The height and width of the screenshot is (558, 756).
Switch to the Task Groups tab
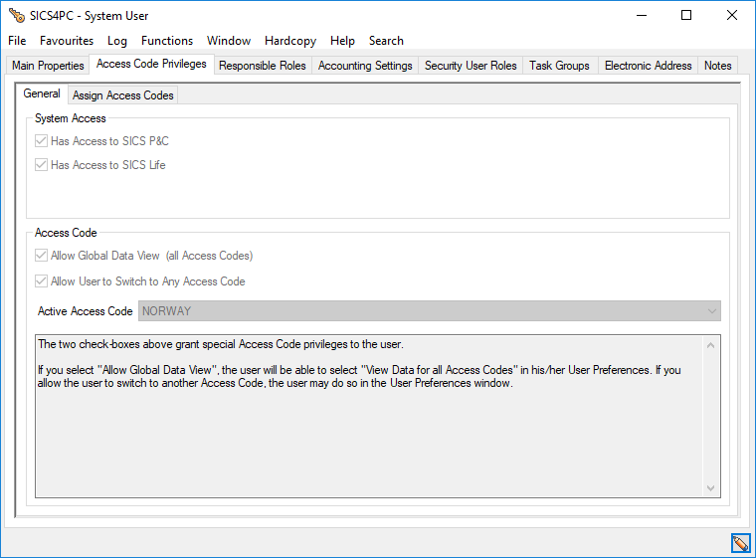tap(559, 66)
